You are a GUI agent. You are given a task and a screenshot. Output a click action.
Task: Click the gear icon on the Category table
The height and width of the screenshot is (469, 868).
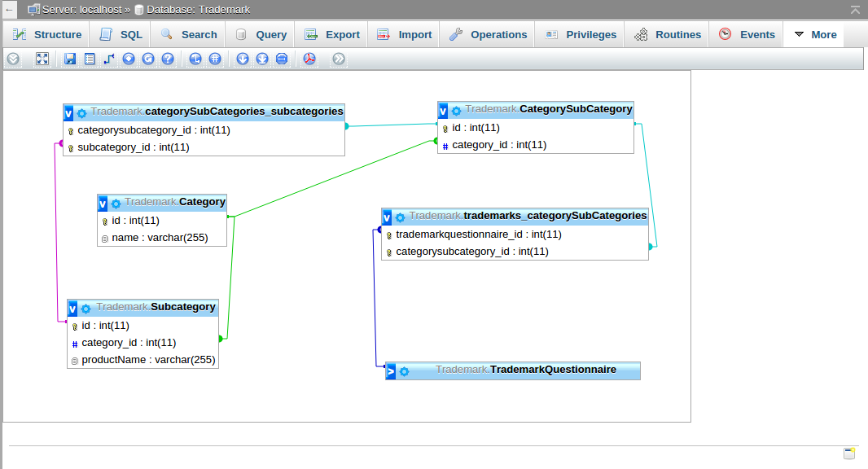[x=116, y=203]
